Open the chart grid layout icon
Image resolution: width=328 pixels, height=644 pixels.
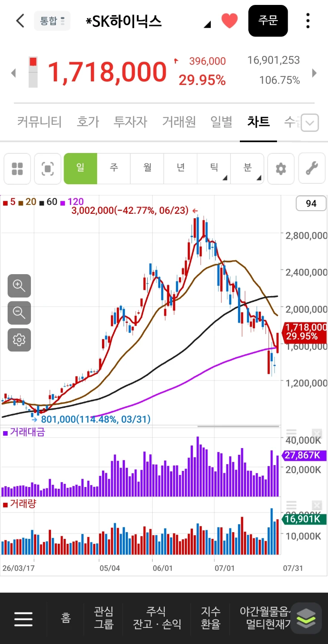click(x=17, y=169)
